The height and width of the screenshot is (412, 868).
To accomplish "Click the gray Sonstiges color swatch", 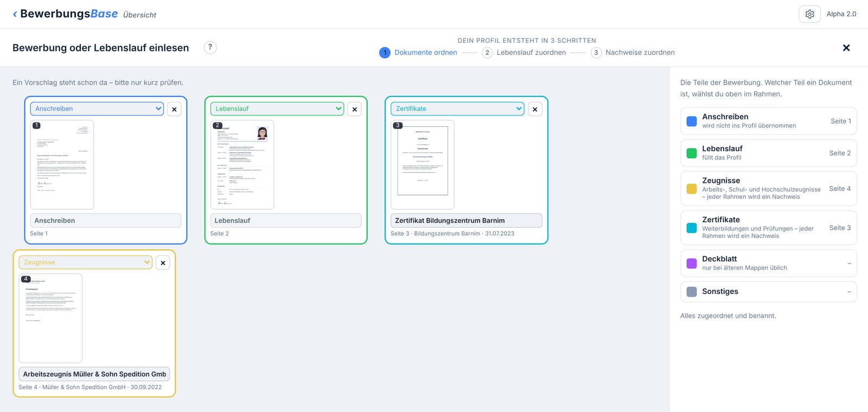I will tap(692, 292).
